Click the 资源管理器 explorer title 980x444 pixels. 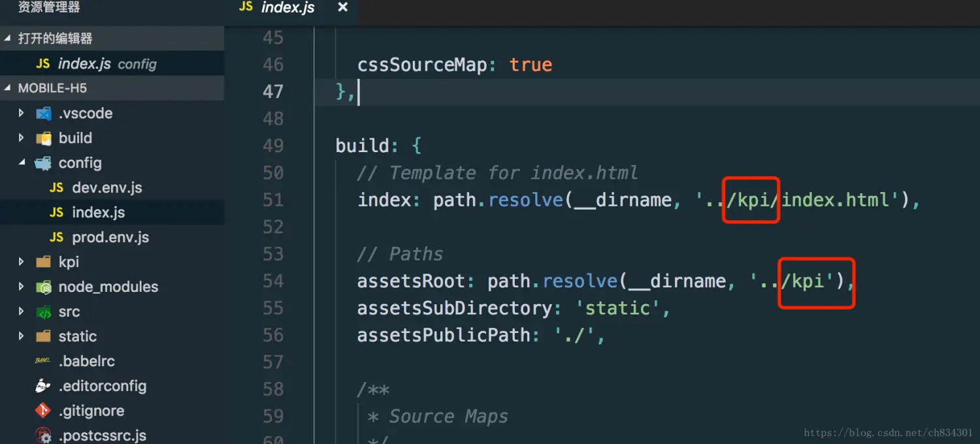pos(49,8)
